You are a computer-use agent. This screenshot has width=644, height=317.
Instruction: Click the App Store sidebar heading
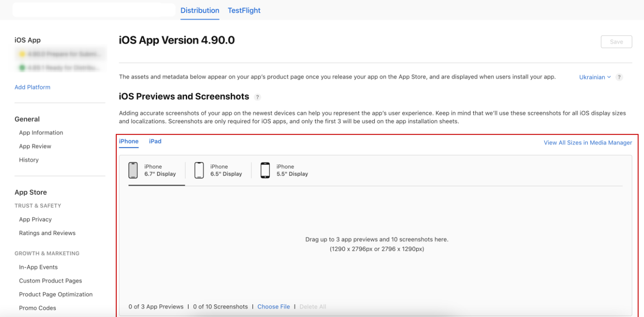pos(30,193)
